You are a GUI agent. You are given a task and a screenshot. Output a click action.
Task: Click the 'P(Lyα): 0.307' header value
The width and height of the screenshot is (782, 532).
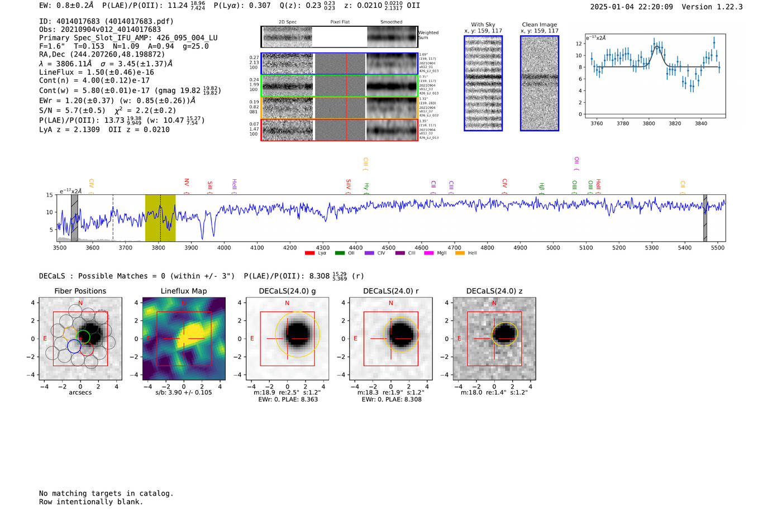coord(242,6)
